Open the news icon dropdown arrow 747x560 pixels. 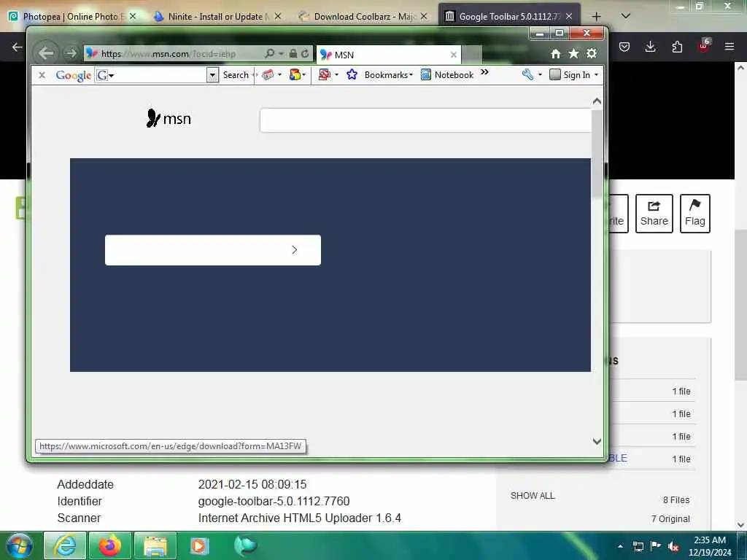[x=279, y=75]
